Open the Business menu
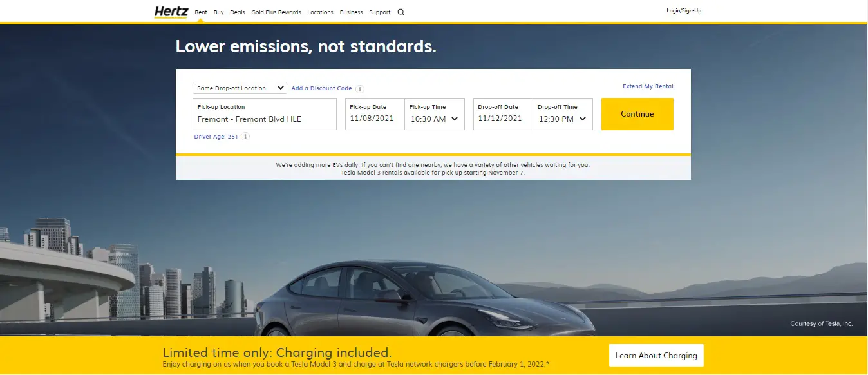 352,12
